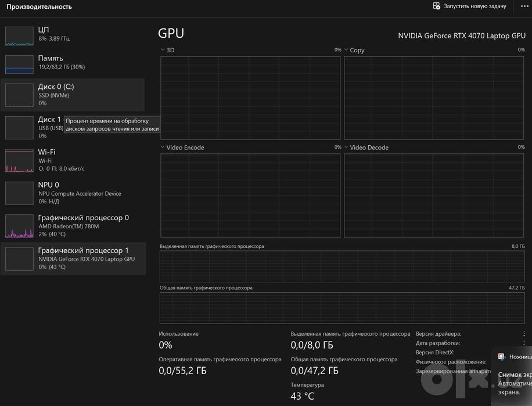Click the Wi-Fi mini graph thumbnail
The width and height of the screenshot is (532, 406).
click(x=19, y=160)
